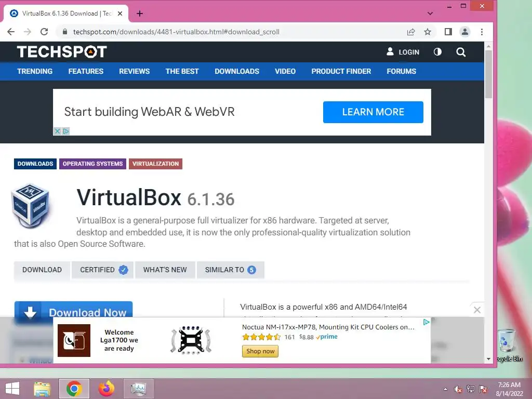This screenshot has width=532, height=399.
Task: Click the share page icon in address bar
Action: coord(411,32)
